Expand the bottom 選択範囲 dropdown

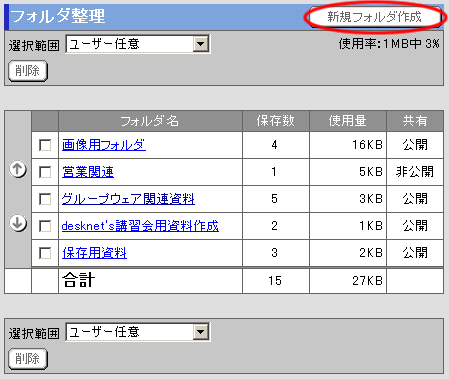(138, 332)
